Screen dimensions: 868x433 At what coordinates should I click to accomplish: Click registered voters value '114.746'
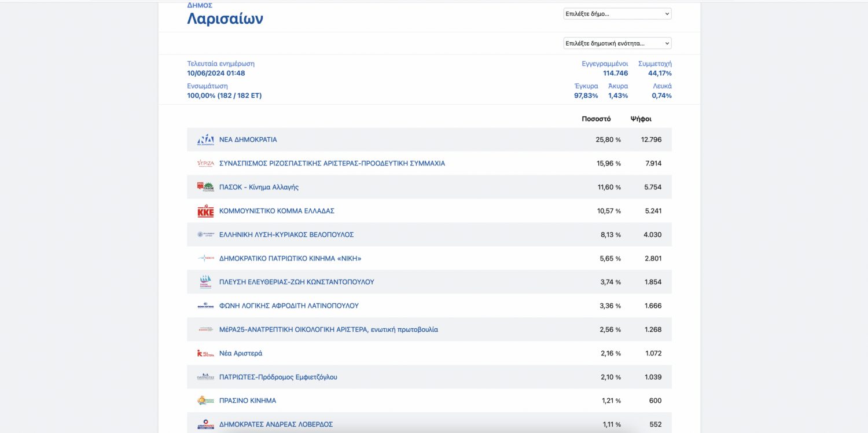coord(616,73)
